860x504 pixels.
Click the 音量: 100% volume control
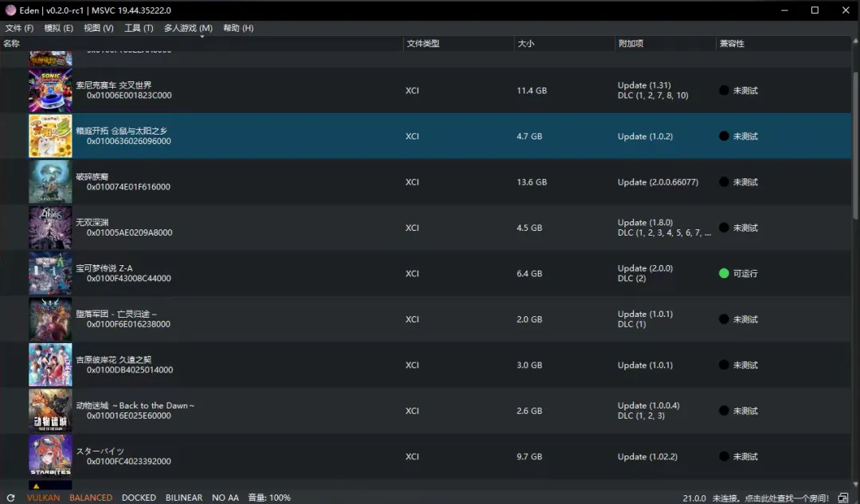click(269, 498)
